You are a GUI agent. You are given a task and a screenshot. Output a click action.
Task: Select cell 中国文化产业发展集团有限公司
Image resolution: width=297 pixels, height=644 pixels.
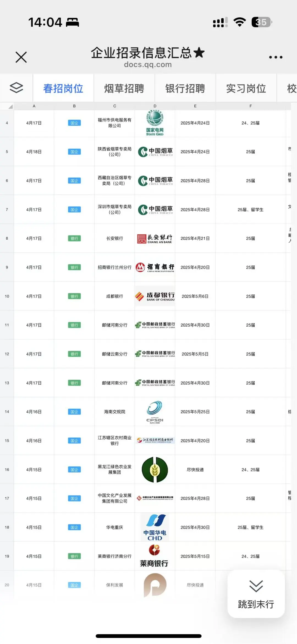pyautogui.click(x=115, y=498)
